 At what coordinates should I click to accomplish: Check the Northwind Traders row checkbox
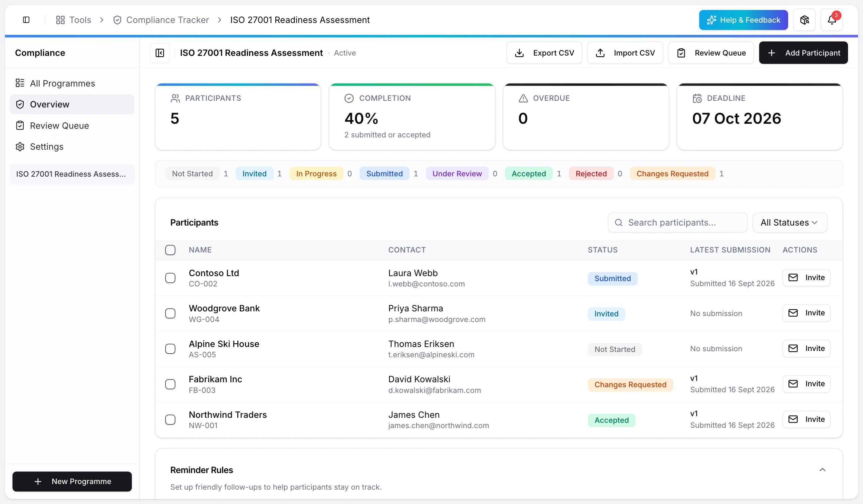[170, 420]
